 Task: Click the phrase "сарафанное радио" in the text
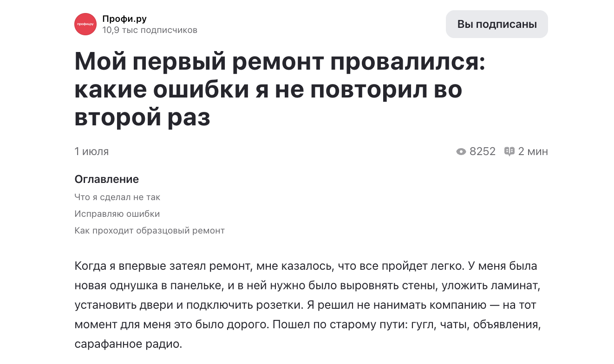click(128, 344)
